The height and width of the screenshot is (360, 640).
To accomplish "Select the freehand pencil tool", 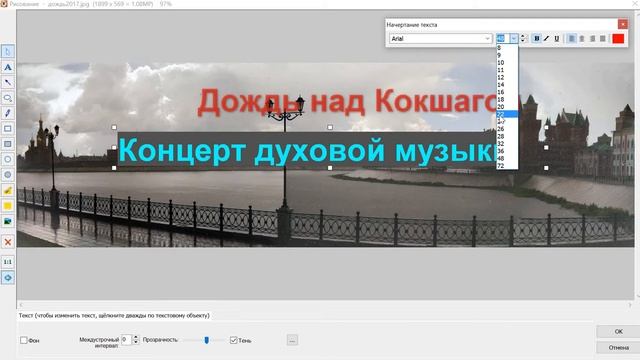I will coord(8,113).
